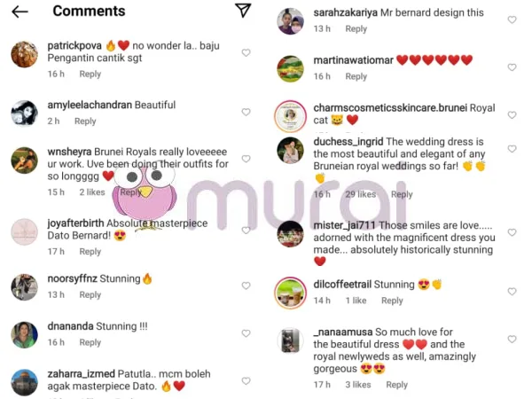Like patrickpova's comment with the heart
This screenshot has height=399, width=532.
246,52
